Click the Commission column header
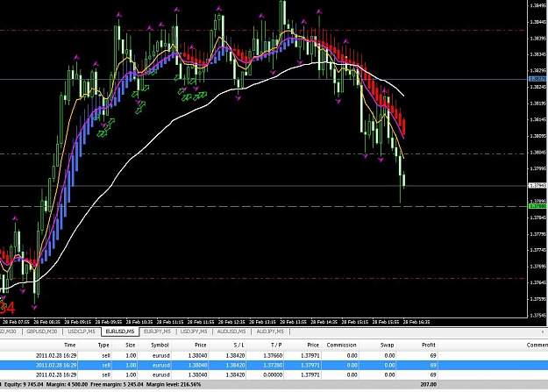The width and height of the screenshot is (548, 392). [341, 345]
